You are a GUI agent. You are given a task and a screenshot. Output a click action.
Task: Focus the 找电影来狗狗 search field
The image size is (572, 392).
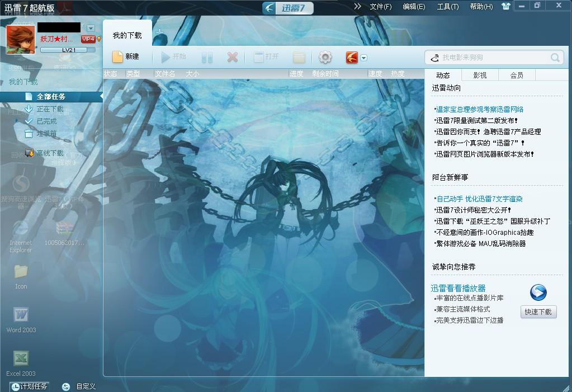(494, 58)
